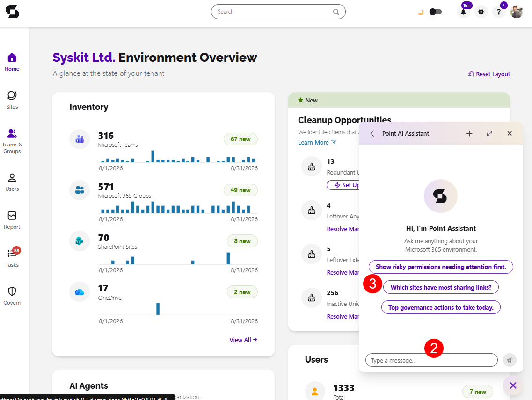Open Tasks with the 88 badge
The width and height of the screenshot is (532, 400).
tap(12, 257)
